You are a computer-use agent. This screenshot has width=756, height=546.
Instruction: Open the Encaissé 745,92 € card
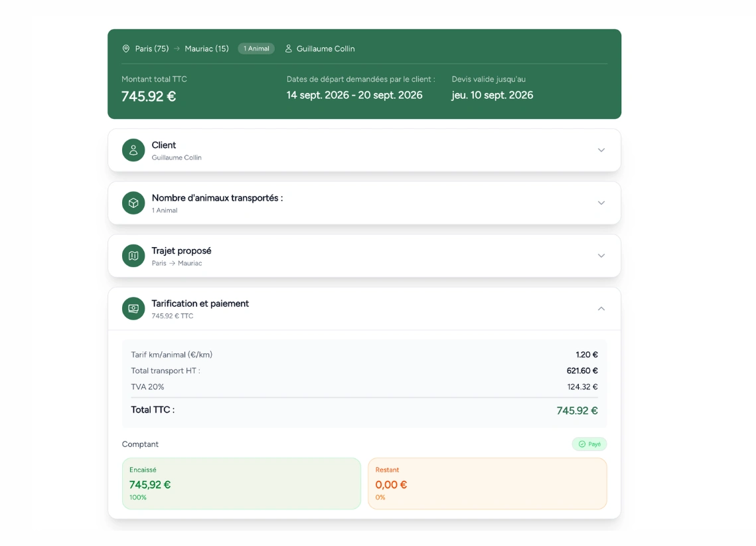click(242, 484)
